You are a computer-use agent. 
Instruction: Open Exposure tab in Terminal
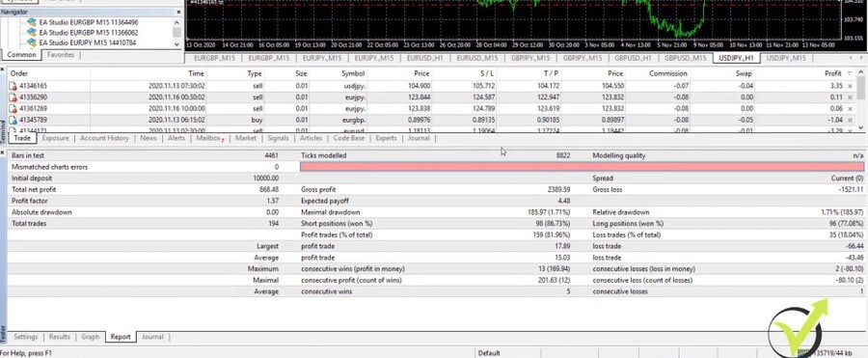pyautogui.click(x=55, y=139)
